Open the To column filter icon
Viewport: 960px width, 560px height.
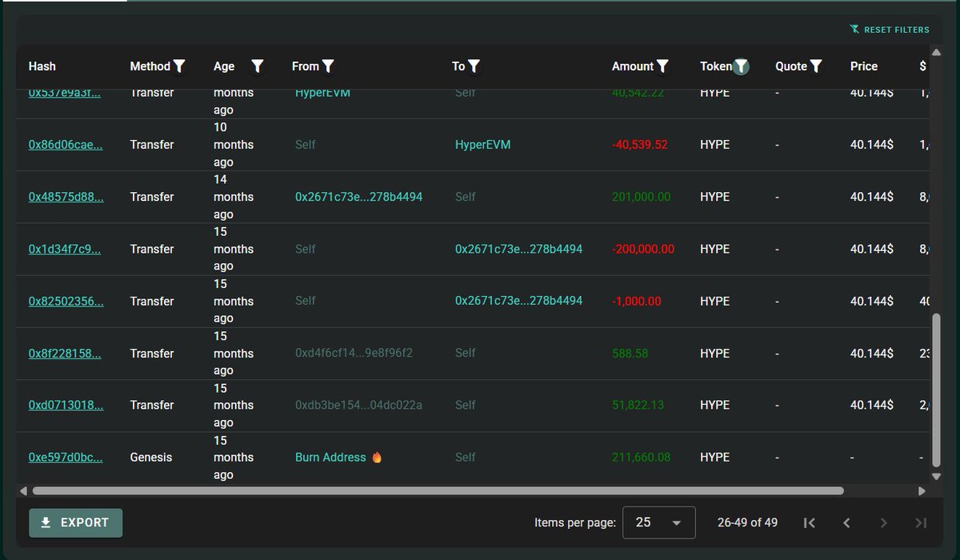pyautogui.click(x=474, y=66)
